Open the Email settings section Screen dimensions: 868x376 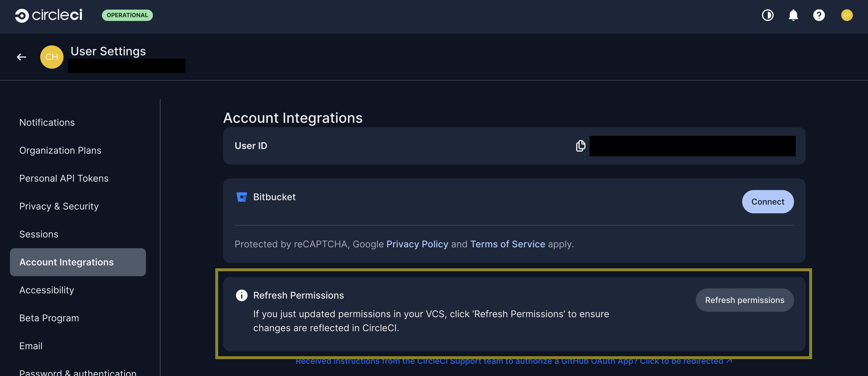point(31,346)
